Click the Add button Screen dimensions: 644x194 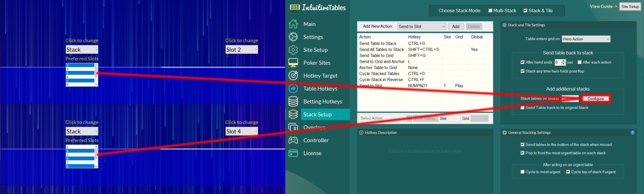coord(456,26)
